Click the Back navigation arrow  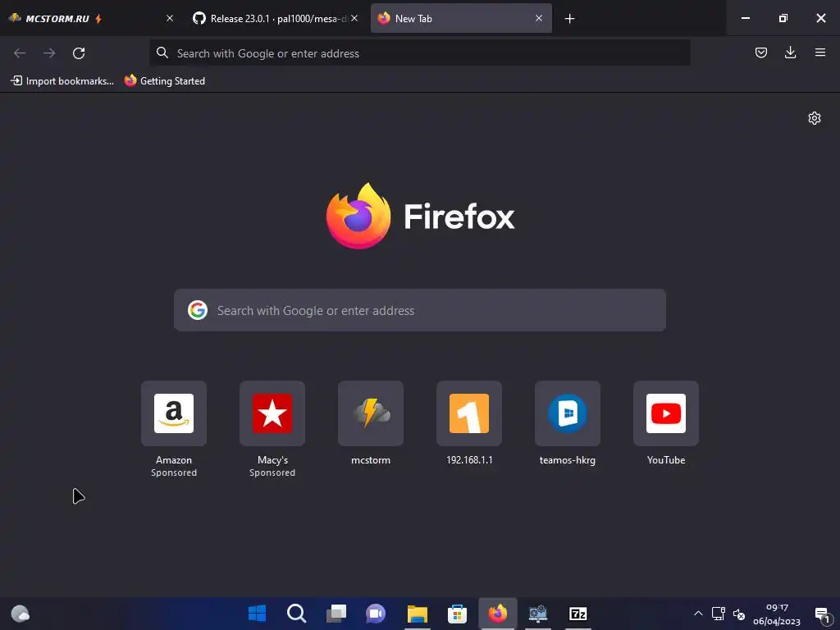(x=20, y=53)
